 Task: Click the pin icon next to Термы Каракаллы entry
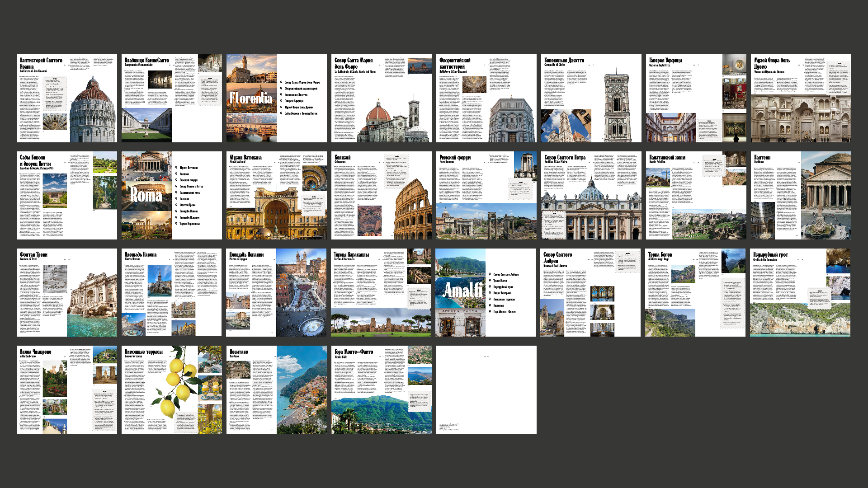click(x=176, y=224)
